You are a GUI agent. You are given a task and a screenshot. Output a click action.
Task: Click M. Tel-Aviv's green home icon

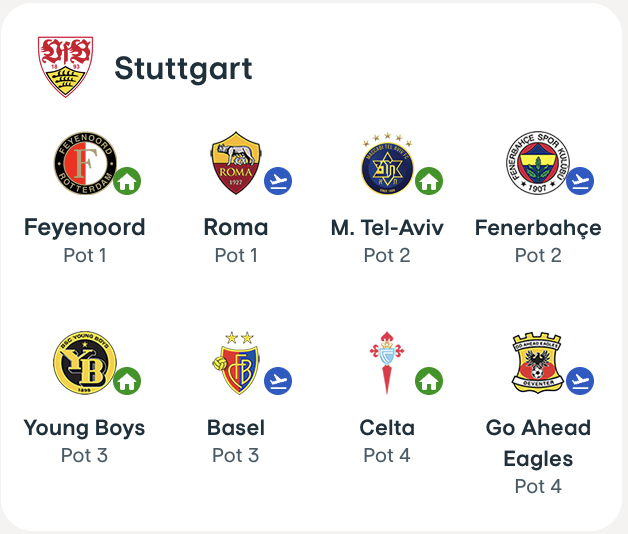point(429,181)
